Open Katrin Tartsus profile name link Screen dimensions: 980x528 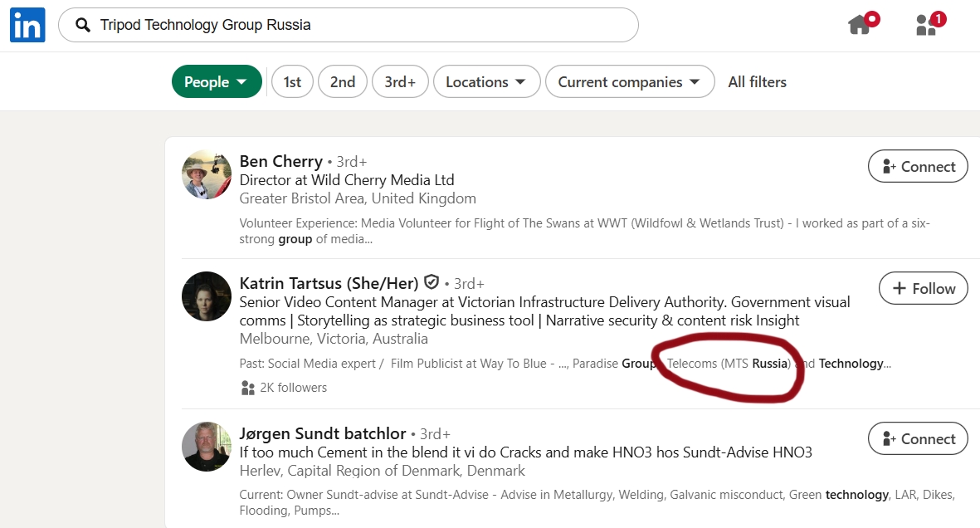329,283
